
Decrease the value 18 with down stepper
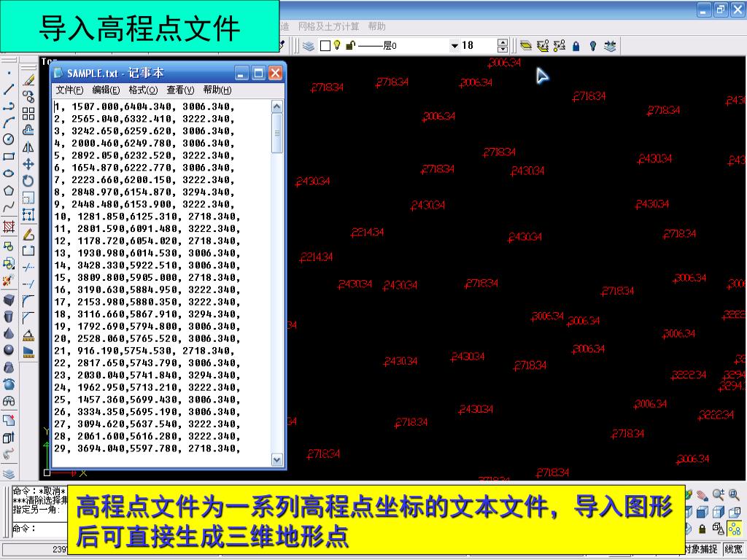click(x=503, y=49)
